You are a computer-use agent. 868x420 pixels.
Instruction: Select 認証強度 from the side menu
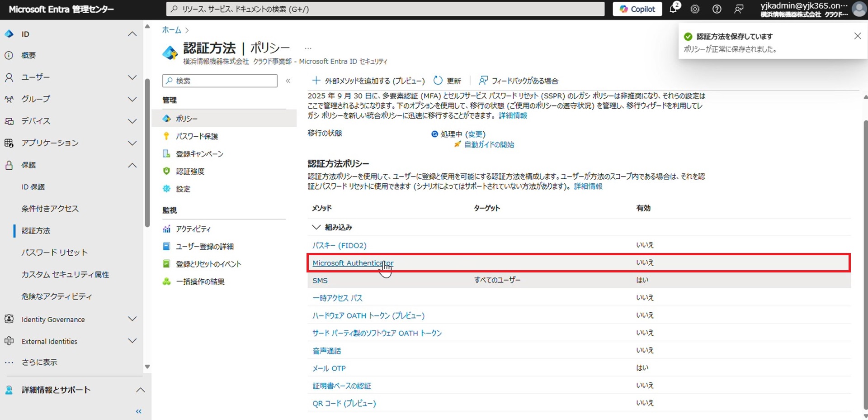point(190,172)
